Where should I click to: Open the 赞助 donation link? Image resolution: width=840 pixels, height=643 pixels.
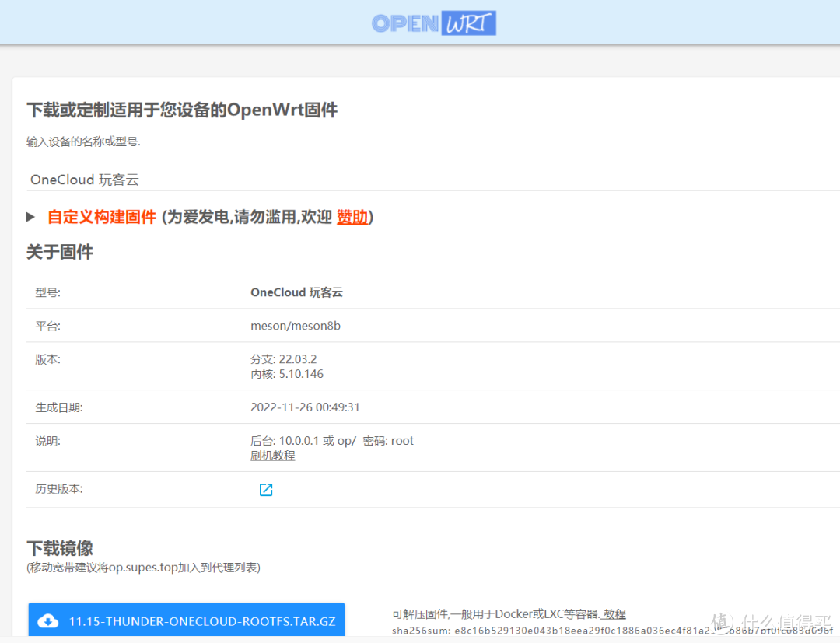point(352,218)
